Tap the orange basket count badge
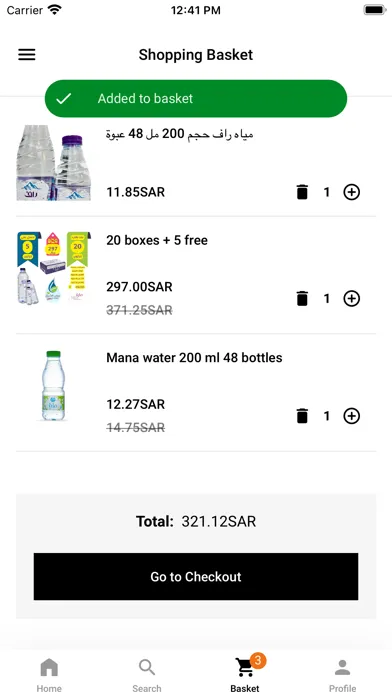This screenshot has width=392, height=696. 257,661
